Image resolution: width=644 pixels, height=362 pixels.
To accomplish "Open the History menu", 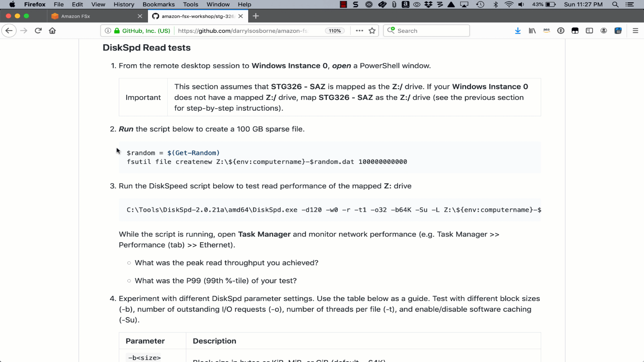I will (124, 4).
